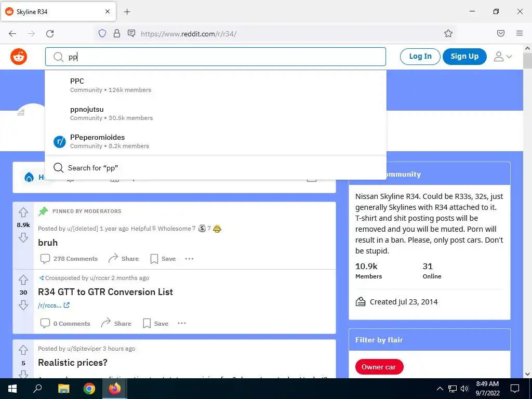
Task: Open Windows taskbar search
Action: 37,389
